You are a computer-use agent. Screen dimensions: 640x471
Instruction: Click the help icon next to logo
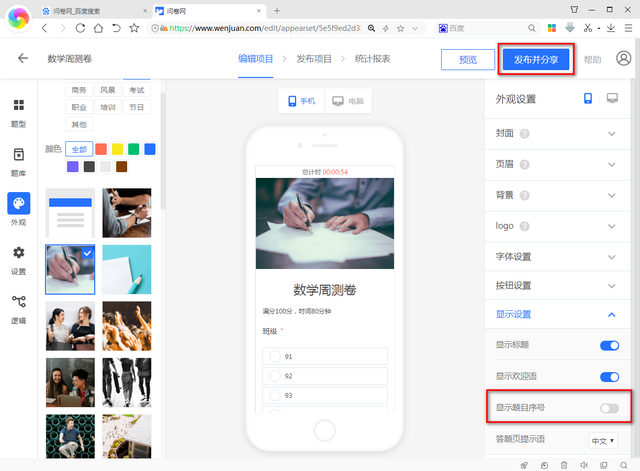click(x=524, y=226)
